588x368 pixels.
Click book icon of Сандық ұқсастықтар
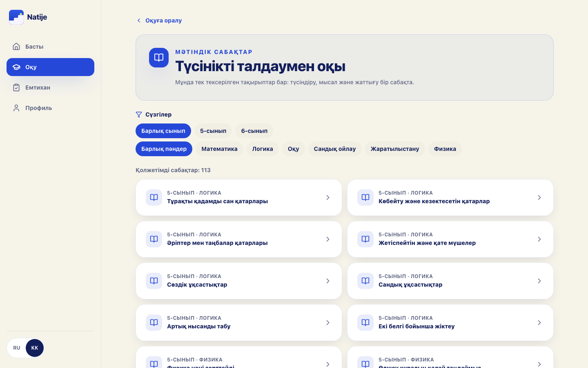coord(365,281)
